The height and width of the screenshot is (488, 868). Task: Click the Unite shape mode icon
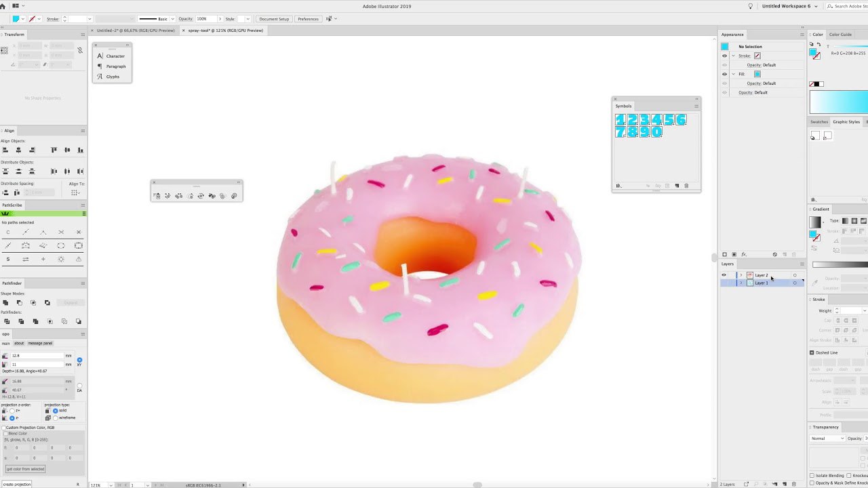[x=5, y=302]
